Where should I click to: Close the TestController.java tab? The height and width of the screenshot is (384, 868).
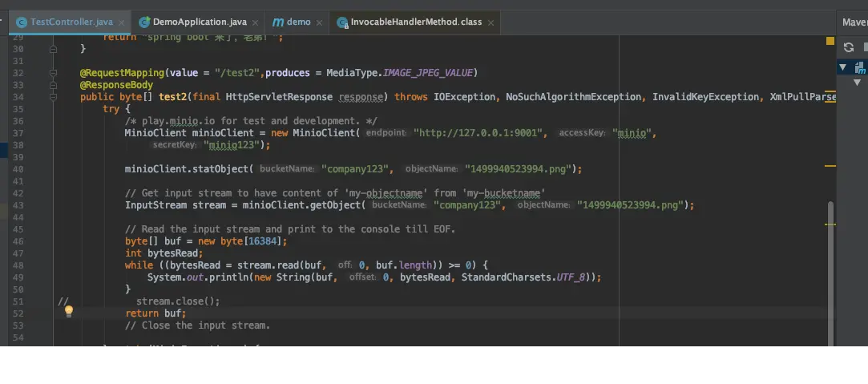[122, 22]
